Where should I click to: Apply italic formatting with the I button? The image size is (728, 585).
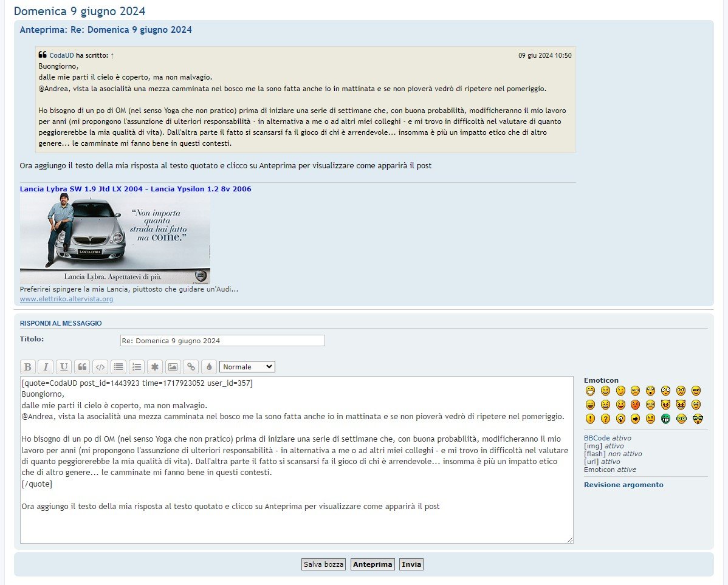pyautogui.click(x=46, y=367)
